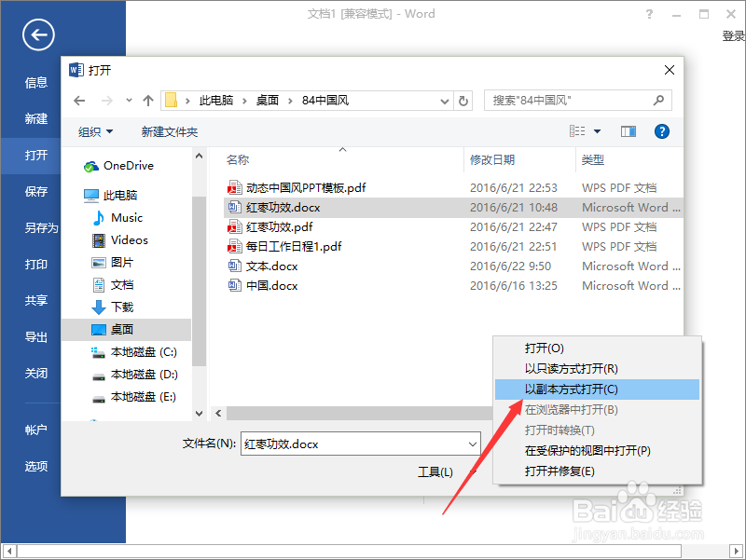Open 帐户 in Word backstage
746x560 pixels.
[x=36, y=430]
